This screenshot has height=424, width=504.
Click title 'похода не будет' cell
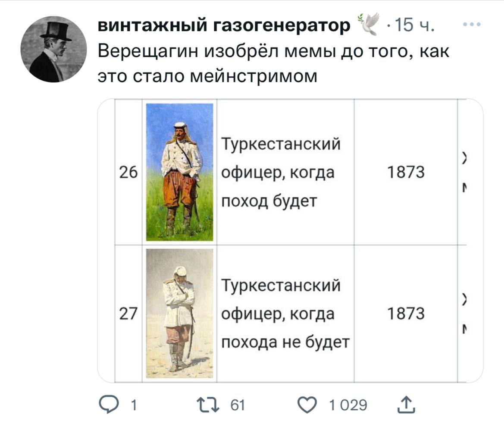click(x=285, y=314)
